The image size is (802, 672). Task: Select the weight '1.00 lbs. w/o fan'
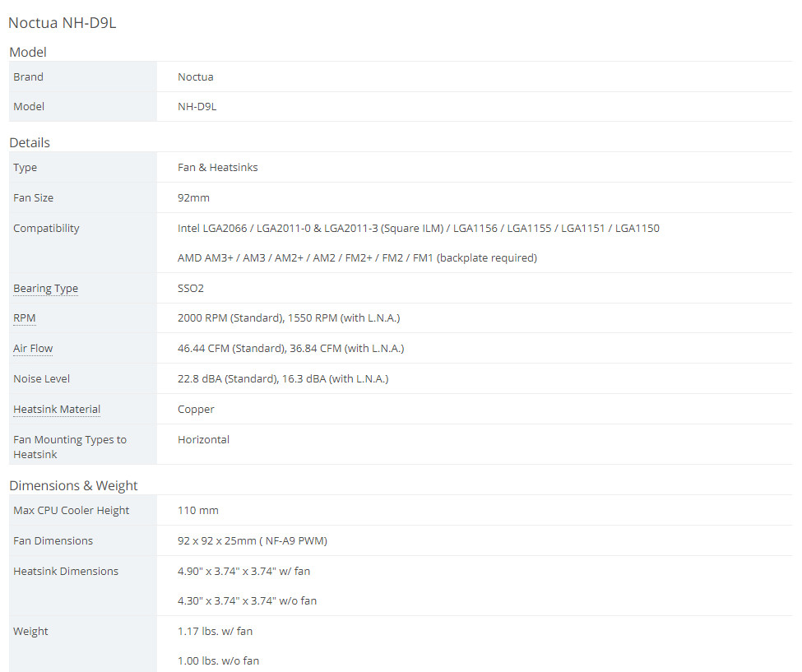(x=219, y=661)
